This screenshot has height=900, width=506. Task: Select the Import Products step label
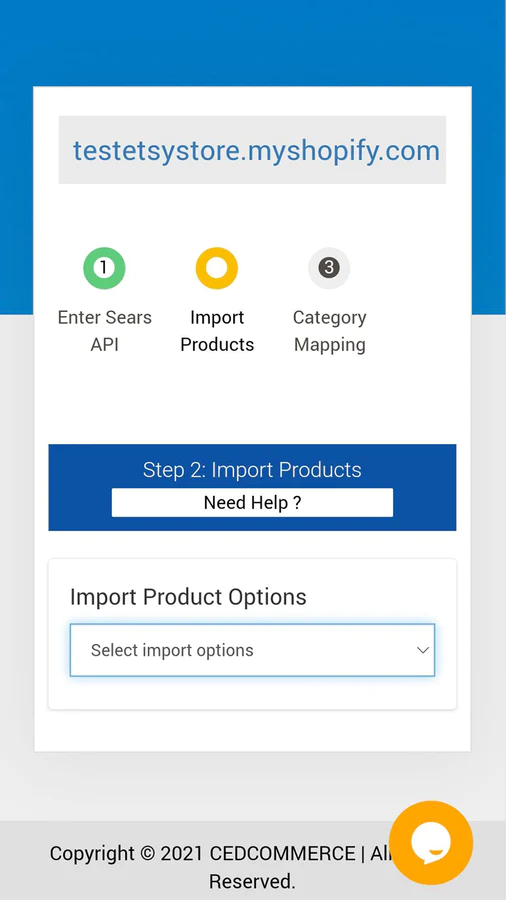point(217,331)
